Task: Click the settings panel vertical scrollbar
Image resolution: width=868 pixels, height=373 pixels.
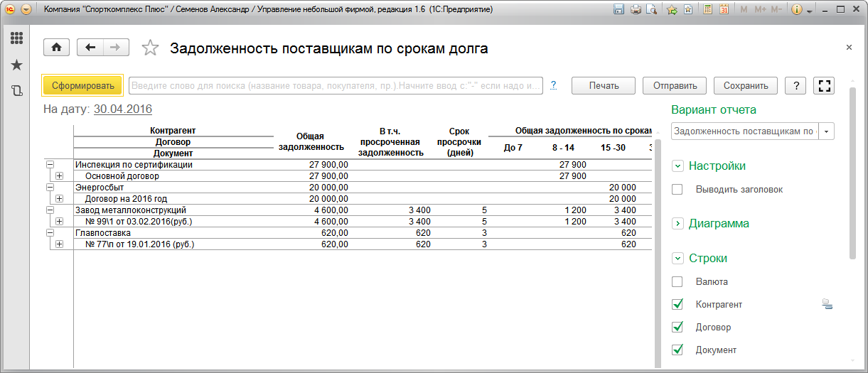Action: pyautogui.click(x=852, y=174)
